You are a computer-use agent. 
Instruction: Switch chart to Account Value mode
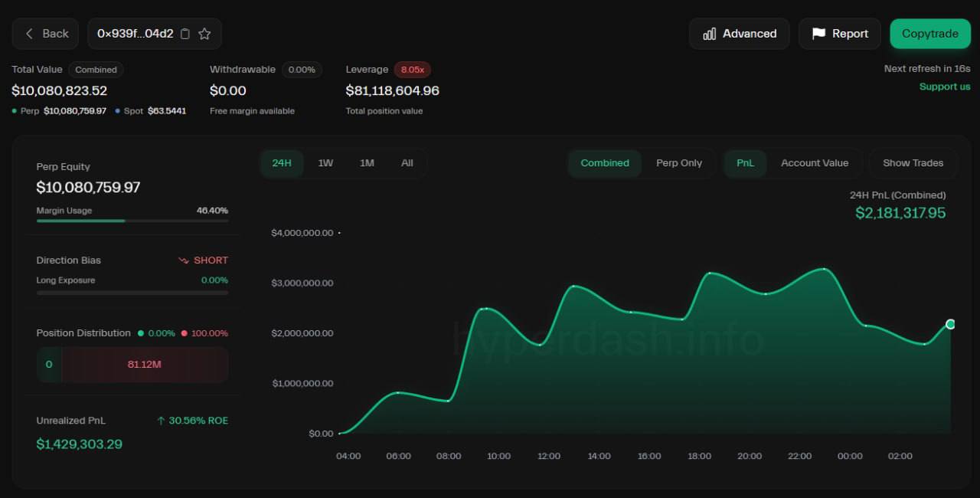pos(814,163)
